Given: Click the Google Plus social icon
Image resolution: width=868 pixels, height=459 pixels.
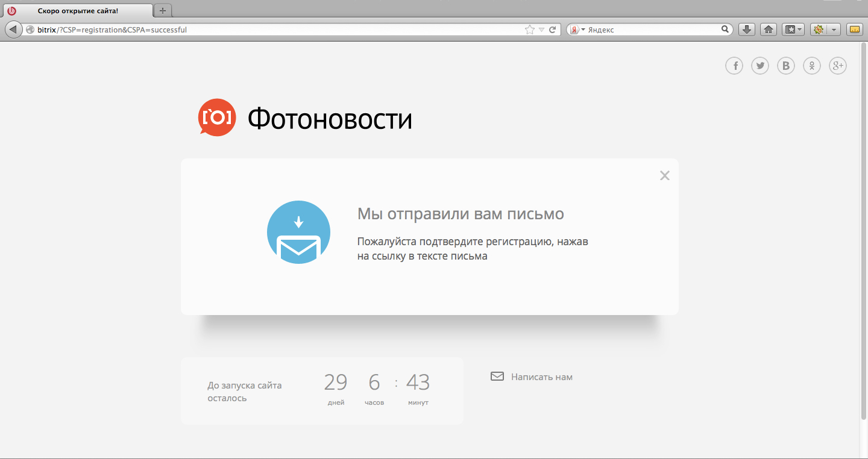Looking at the screenshot, I should pos(838,66).
